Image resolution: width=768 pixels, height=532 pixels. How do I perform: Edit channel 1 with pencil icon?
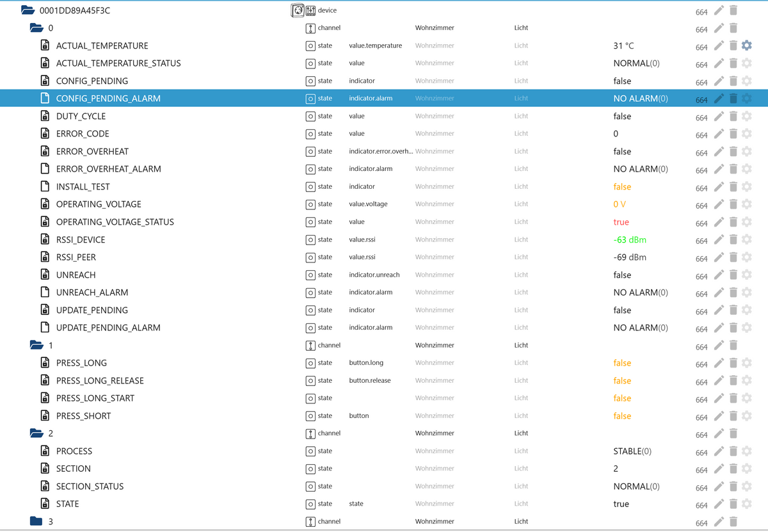[719, 345]
